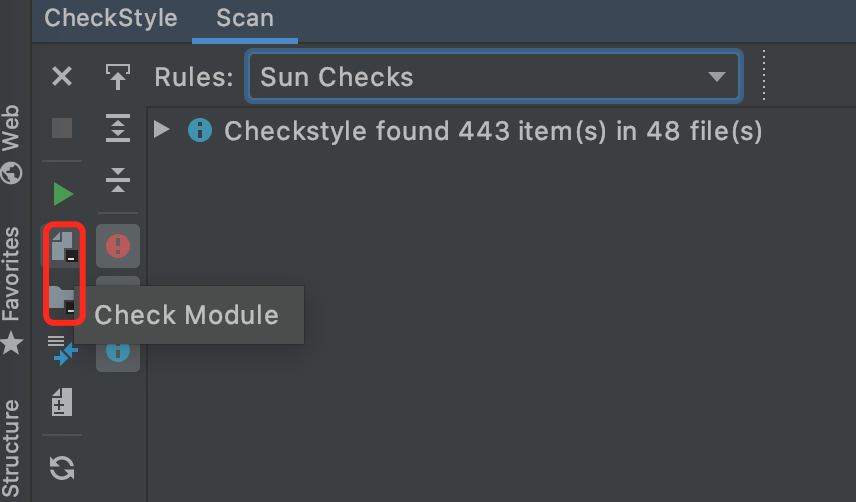This screenshot has width=856, height=502.
Task: Toggle the red error severity filter
Action: point(118,246)
